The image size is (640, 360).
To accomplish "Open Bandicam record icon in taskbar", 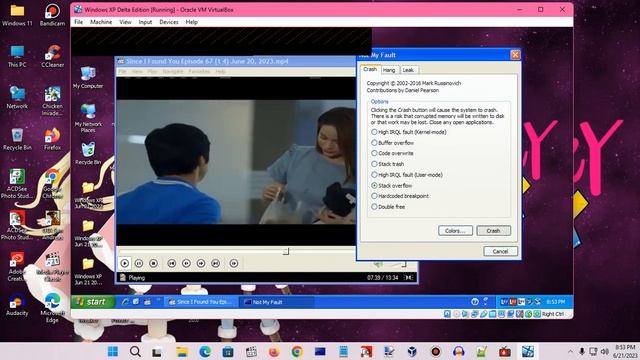I will (x=436, y=351).
